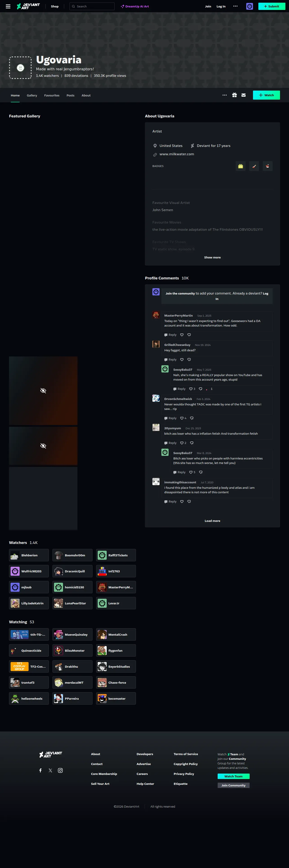Screen dimensions: 289x868
Task: Open GrilledCheeseGuy's comment avatar
Action: point(156,344)
